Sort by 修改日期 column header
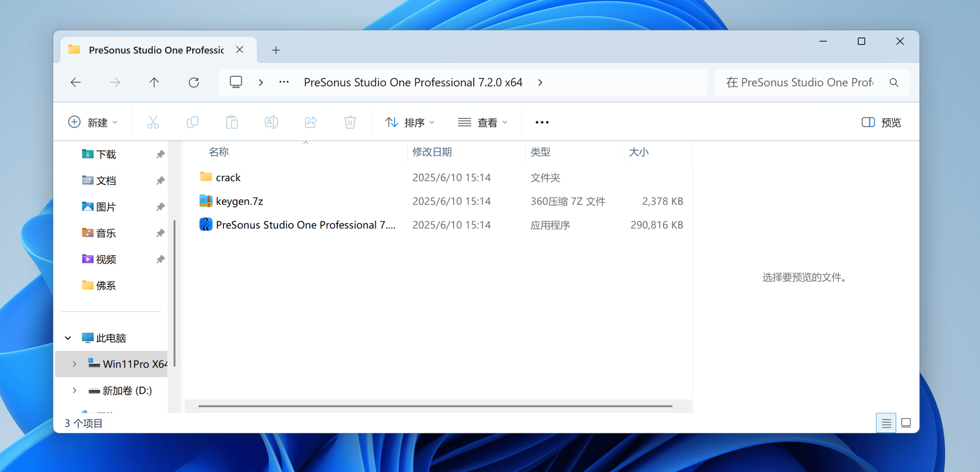 tap(432, 152)
